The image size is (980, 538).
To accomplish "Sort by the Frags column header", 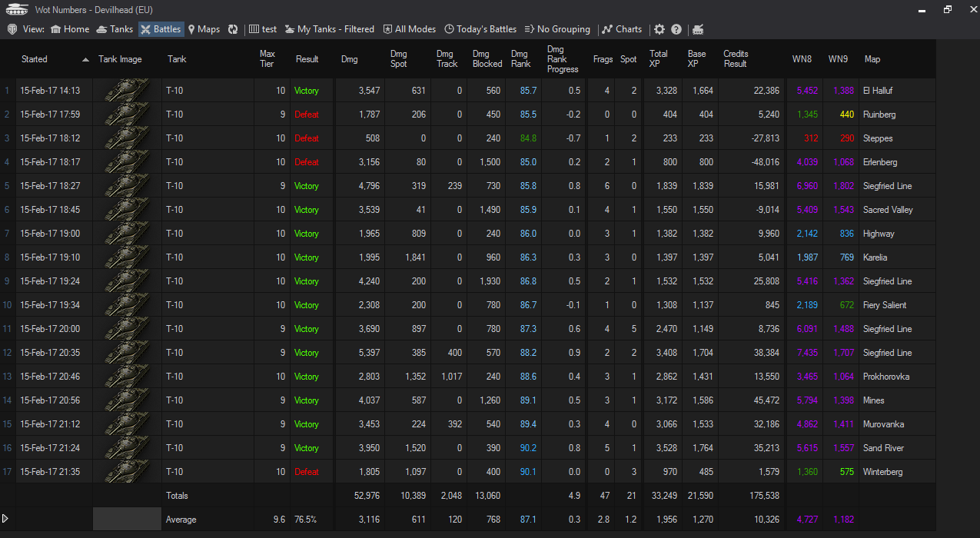I will click(603, 59).
